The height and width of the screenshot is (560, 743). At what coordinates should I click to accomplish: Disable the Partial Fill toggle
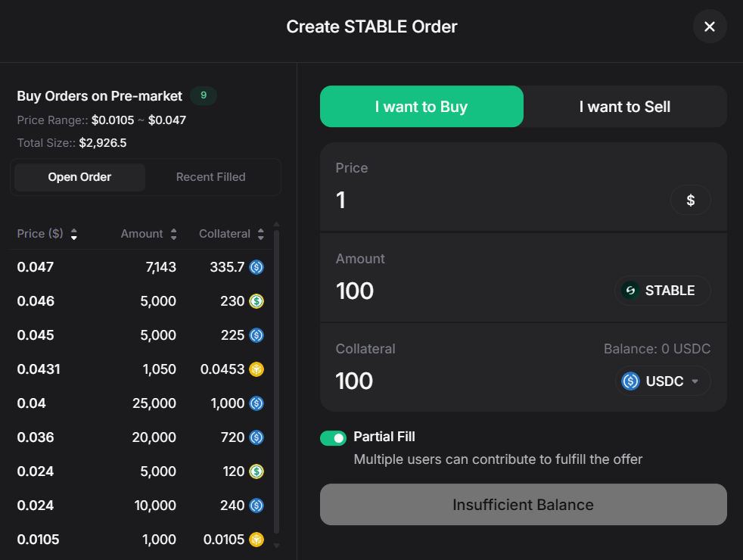(333, 437)
